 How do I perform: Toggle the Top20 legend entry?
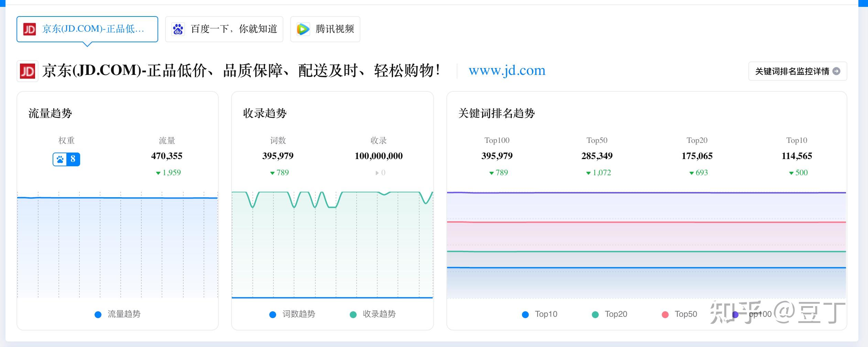609,314
